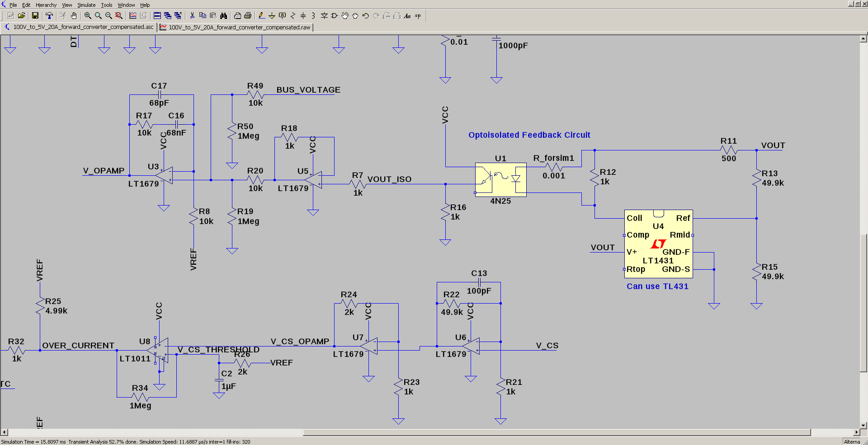Click the horizontal scrollbar right arrow
This screenshot has width=868, height=445.
(x=856, y=432)
